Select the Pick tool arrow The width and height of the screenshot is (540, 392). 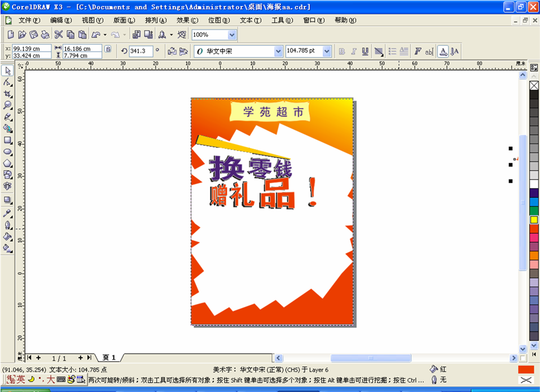(7, 71)
